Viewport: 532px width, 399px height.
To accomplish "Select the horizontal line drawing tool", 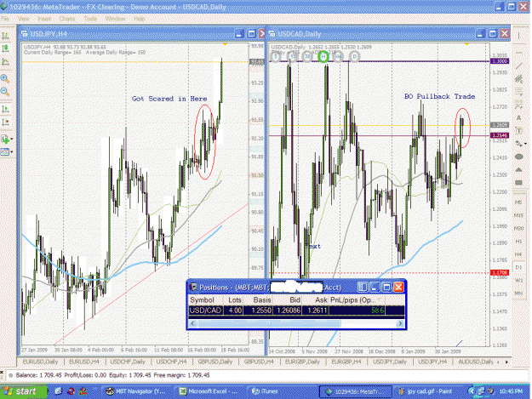I will click(518, 53).
